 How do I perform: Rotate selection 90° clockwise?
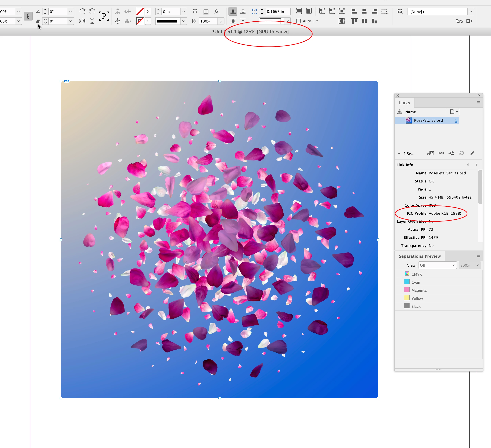point(82,11)
